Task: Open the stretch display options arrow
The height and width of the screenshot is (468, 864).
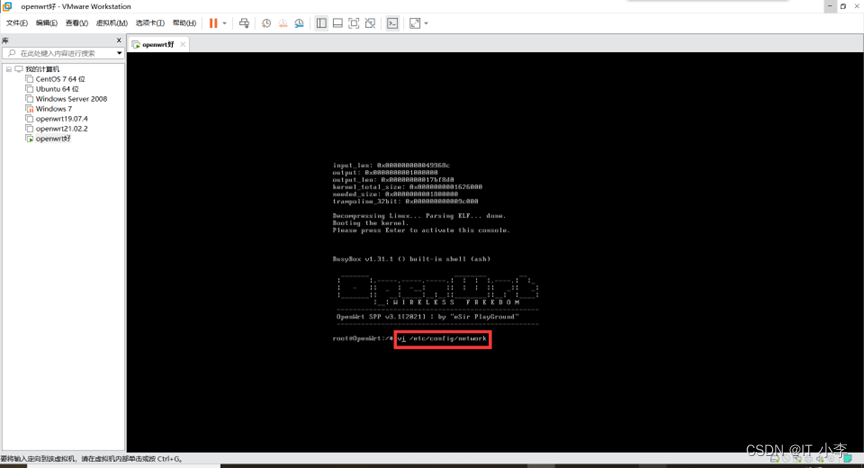Action: point(426,23)
